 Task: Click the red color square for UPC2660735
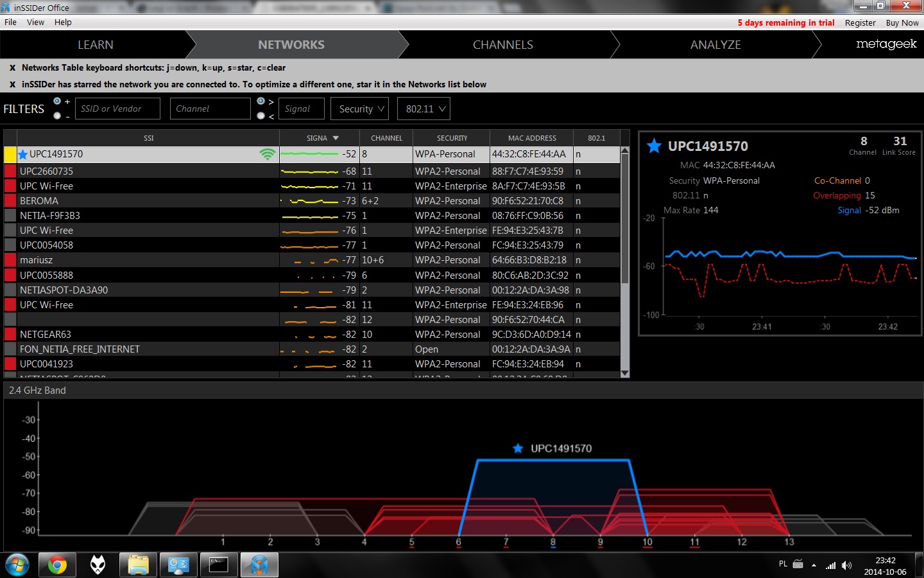[10, 171]
